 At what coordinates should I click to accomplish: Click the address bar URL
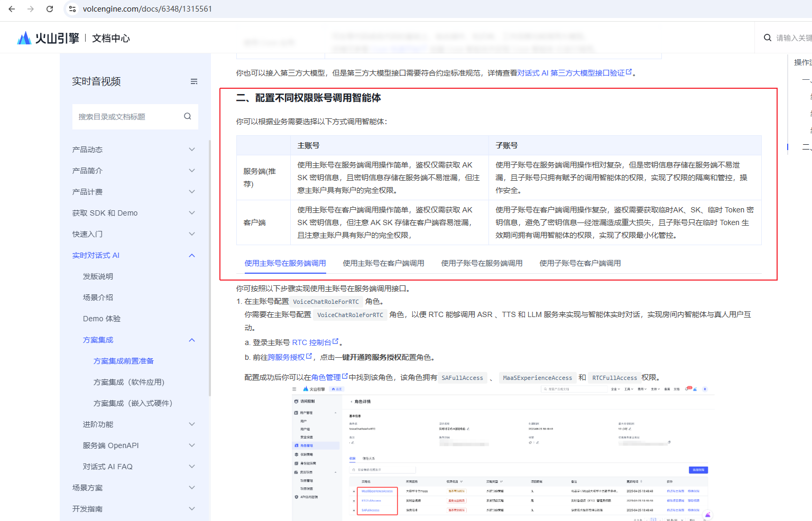tap(147, 9)
